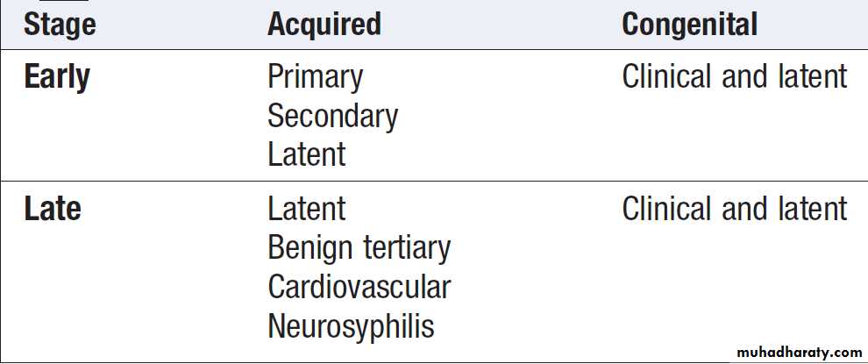Viewport: 868px width, 364px height.
Task: Click the word "and" in Late row's Congenital cell
Action: [745, 209]
